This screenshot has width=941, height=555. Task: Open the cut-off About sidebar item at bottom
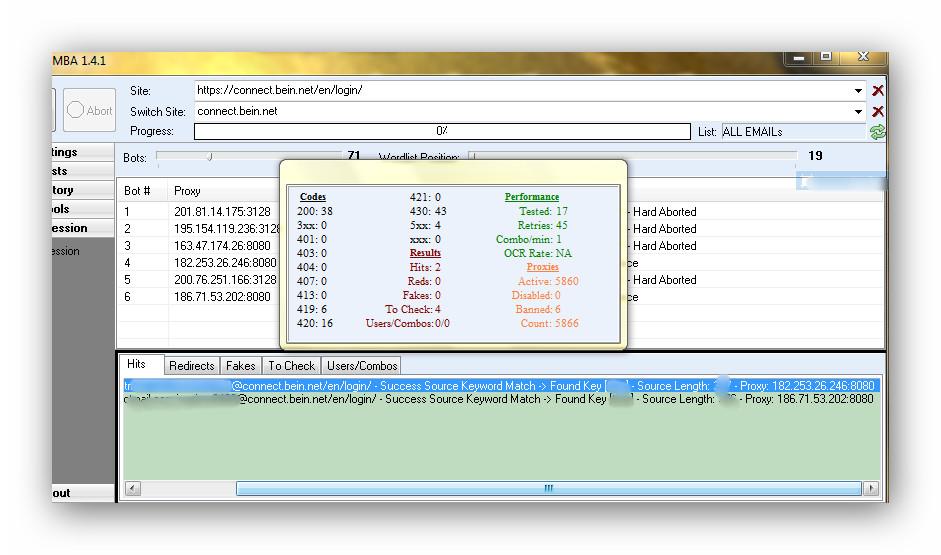coord(83,493)
